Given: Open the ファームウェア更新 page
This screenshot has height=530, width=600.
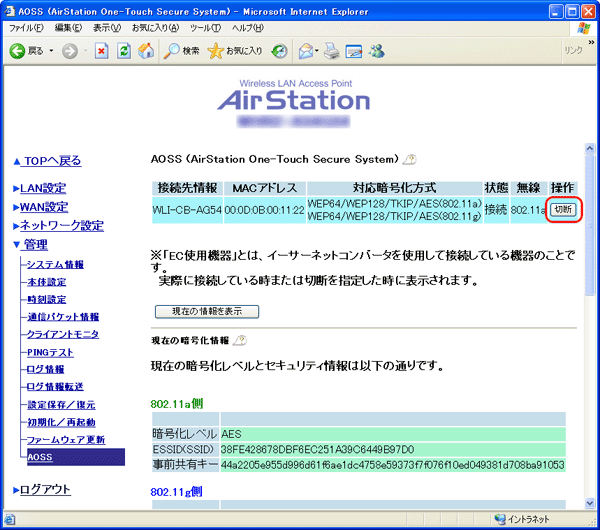Looking at the screenshot, I should click(x=66, y=440).
